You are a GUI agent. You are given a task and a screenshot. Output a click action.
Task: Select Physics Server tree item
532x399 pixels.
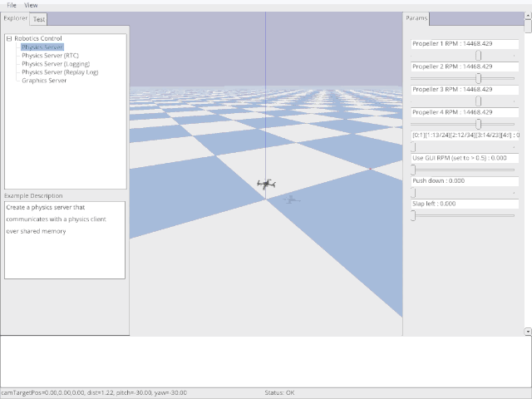click(42, 47)
